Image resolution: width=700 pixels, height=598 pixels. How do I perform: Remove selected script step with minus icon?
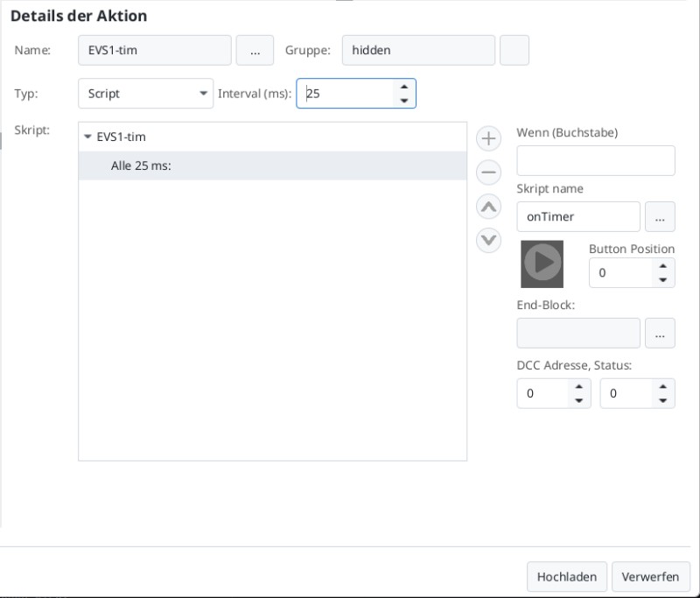[488, 172]
